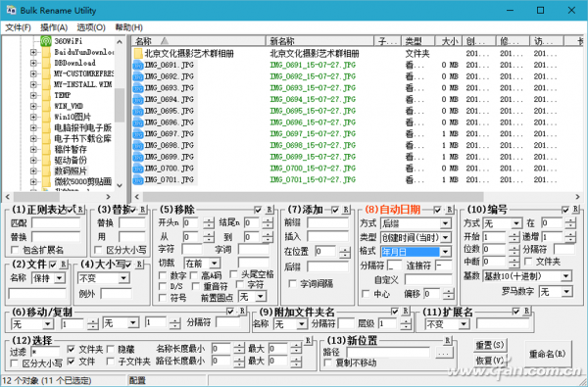Image resolution: width=588 pixels, height=387 pixels.
Task: Sort the list by 大小 column header
Action: (x=448, y=41)
